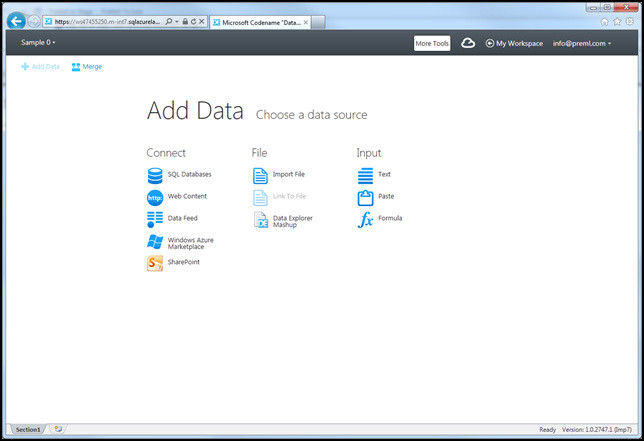644x441 pixels.
Task: Refresh the page using reload icon
Action: [x=193, y=21]
